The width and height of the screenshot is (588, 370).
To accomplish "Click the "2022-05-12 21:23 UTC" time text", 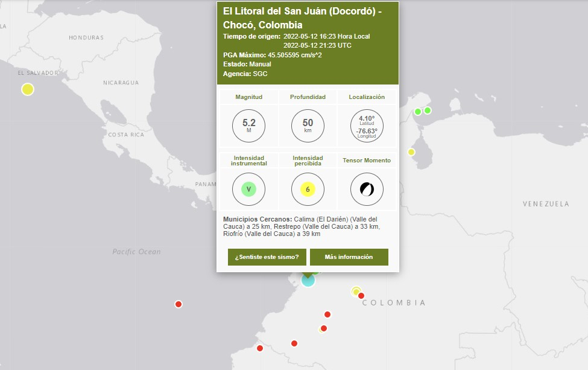I will click(317, 45).
